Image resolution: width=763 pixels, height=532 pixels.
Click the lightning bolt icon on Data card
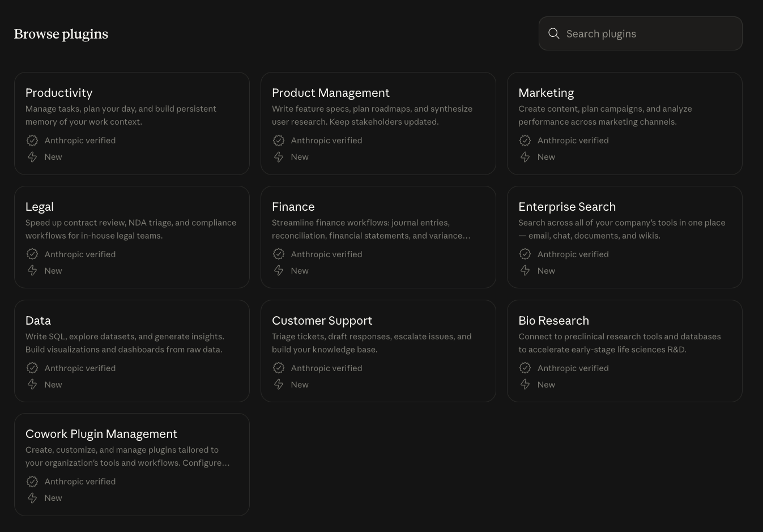[x=32, y=385]
